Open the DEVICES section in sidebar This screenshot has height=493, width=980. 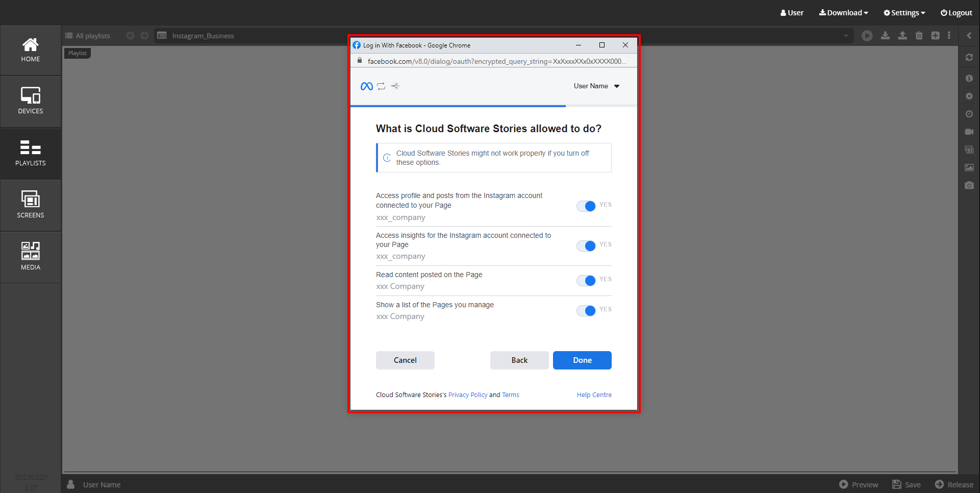point(31,102)
